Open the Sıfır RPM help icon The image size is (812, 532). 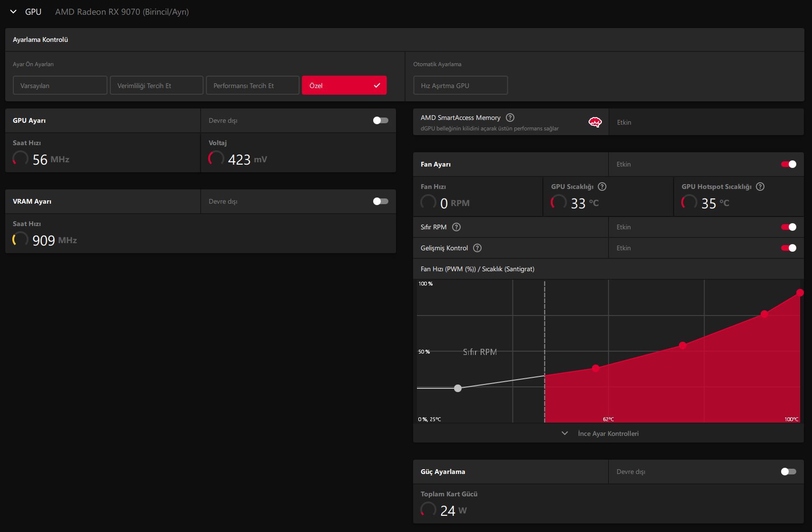click(x=456, y=227)
